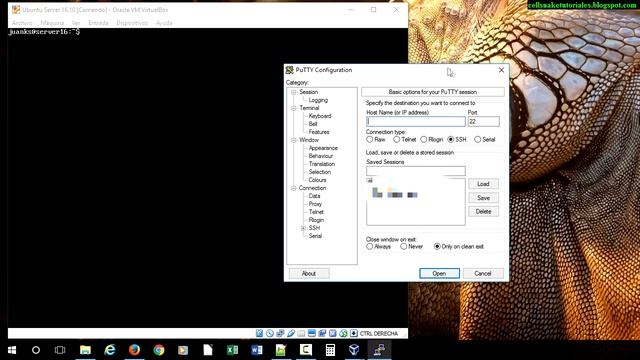Click Open to start the session
This screenshot has height=360, width=640.
coord(439,273)
